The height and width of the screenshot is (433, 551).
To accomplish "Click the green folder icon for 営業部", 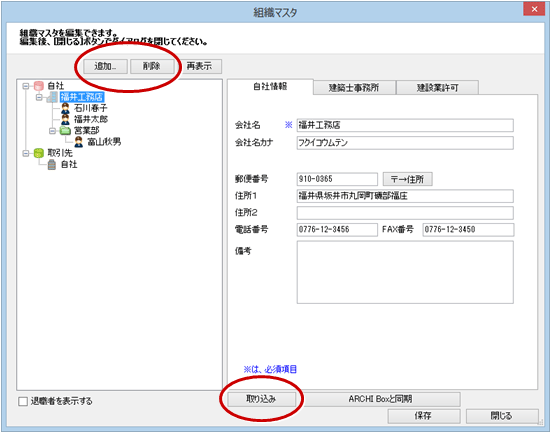I will coord(65,131).
